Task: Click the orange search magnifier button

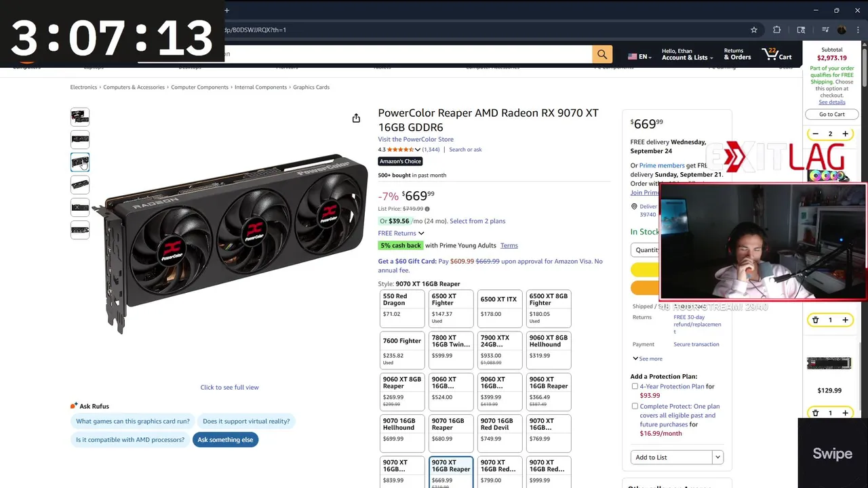Action: pyautogui.click(x=602, y=54)
